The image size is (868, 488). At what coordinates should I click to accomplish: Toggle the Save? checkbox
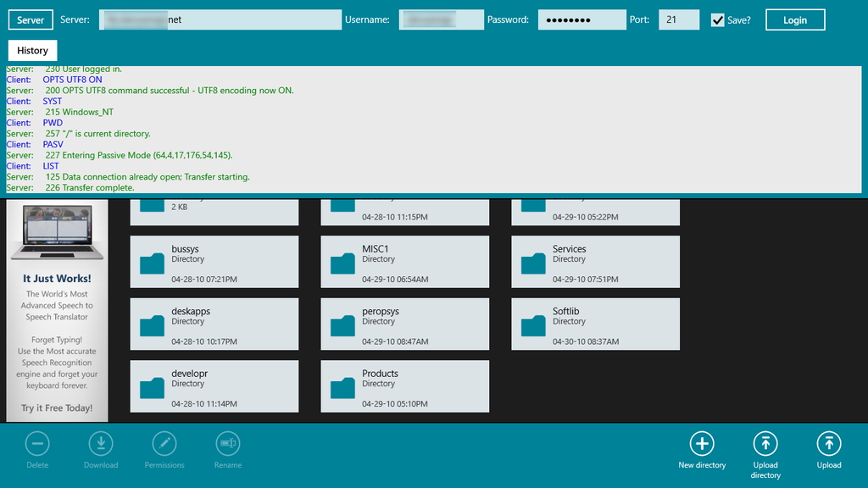(x=717, y=20)
